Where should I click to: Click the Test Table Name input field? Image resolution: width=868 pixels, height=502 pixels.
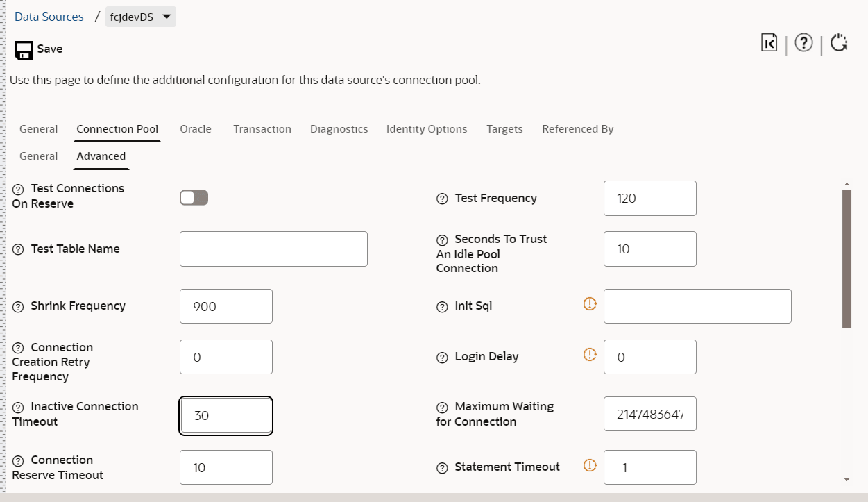pyautogui.click(x=273, y=249)
